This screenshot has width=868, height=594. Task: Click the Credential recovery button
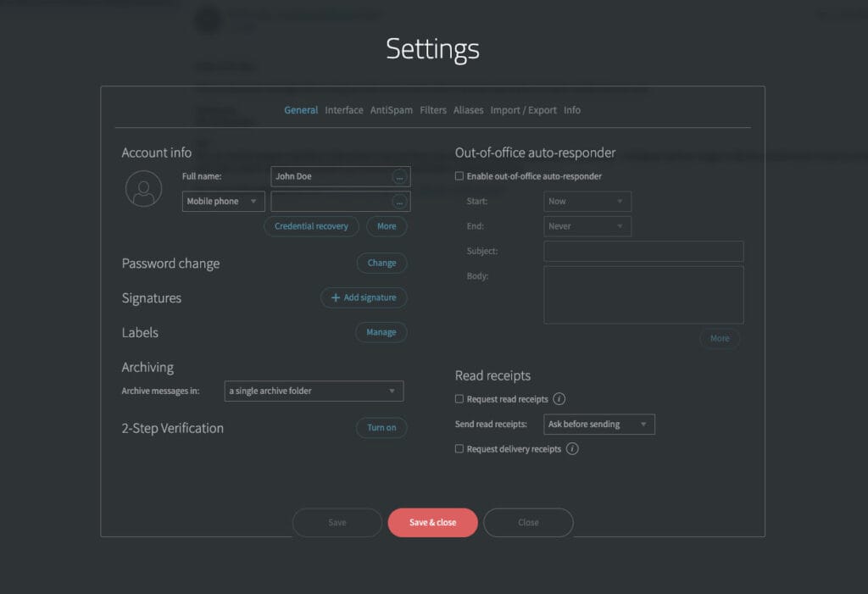(311, 226)
